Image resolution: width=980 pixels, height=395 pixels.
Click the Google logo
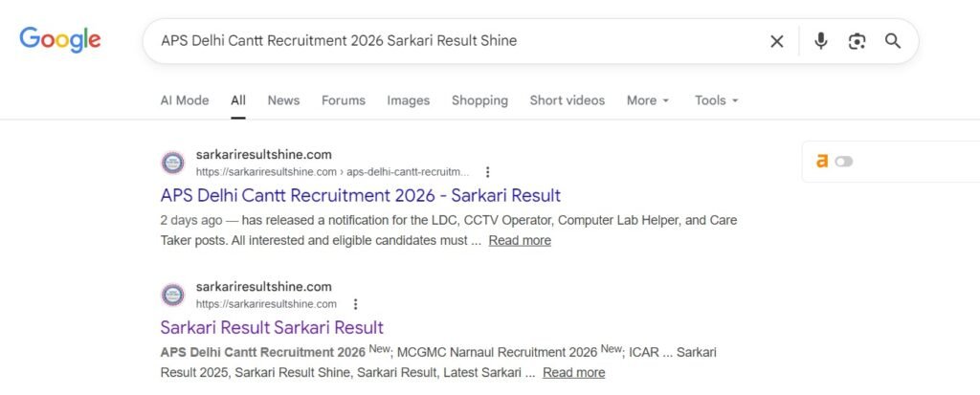(60, 40)
